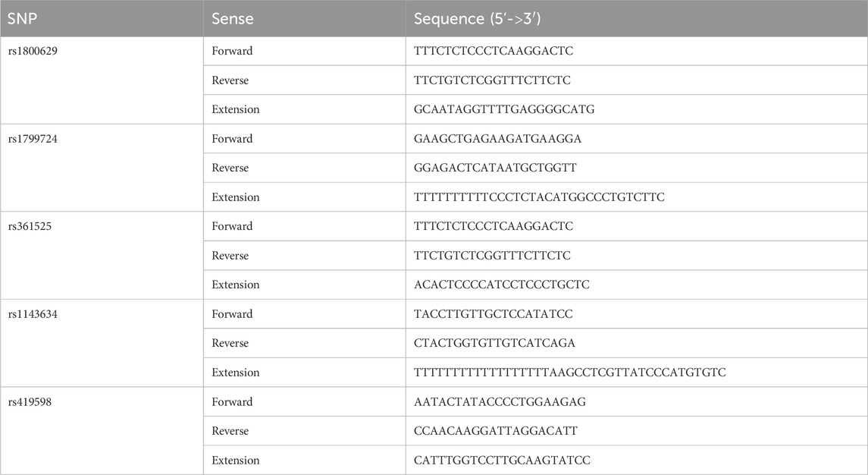Click sequence TTTCTCTCCCTCAAGGACTC under rs1800629

pyautogui.click(x=494, y=51)
